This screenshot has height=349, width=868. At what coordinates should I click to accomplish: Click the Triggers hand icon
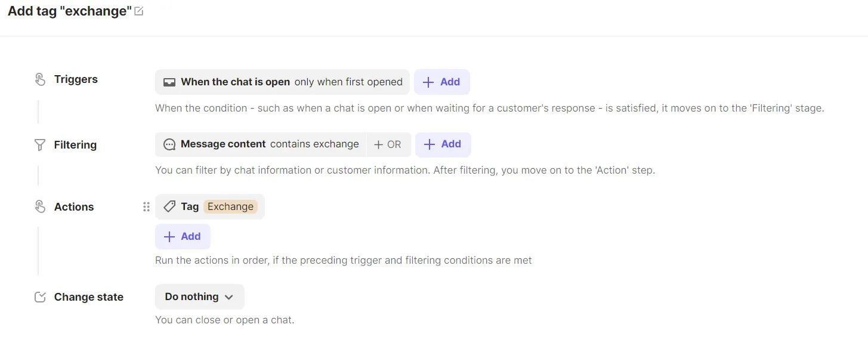(x=40, y=79)
